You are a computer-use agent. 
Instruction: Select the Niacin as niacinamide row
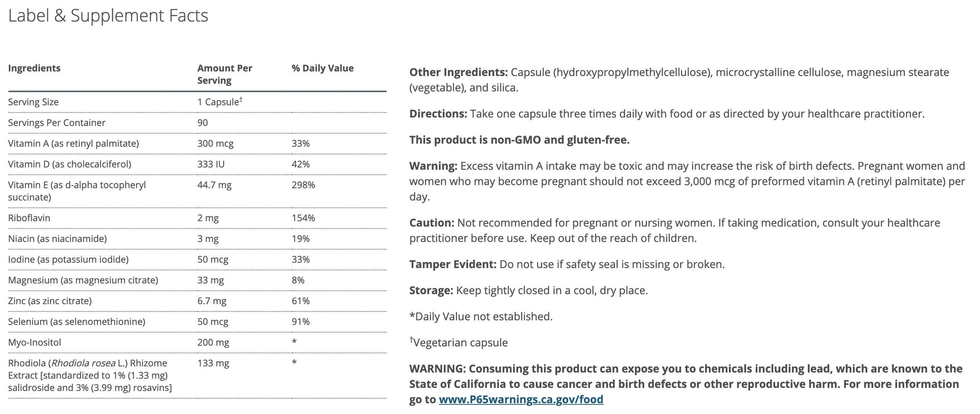pos(57,238)
